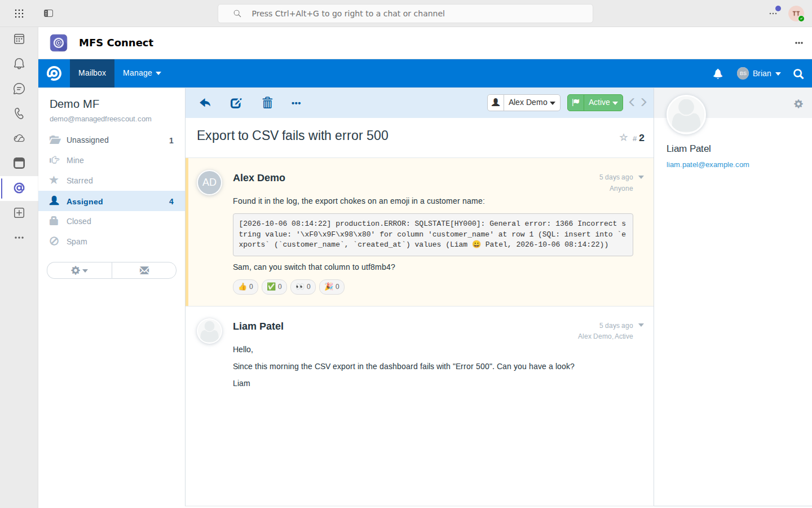The image size is (812, 508).
Task: Click Liam Patel's profile picture in the right panel
Action: (x=686, y=115)
